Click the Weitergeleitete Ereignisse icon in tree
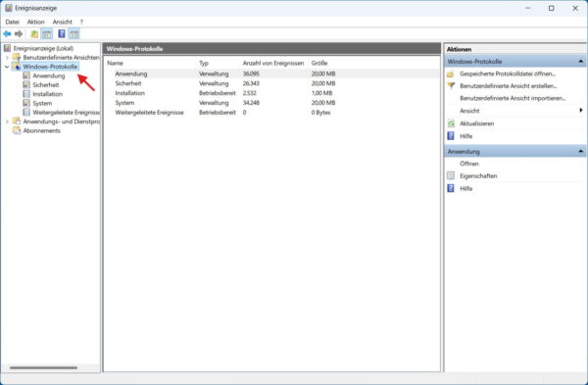 click(x=26, y=112)
